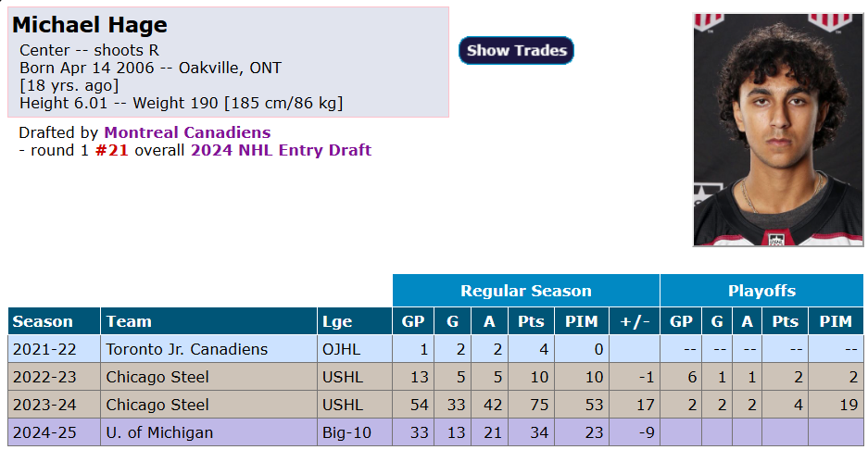The width and height of the screenshot is (868, 450).
Task: Click the U. of Michigan team cell
Action: tap(159, 432)
